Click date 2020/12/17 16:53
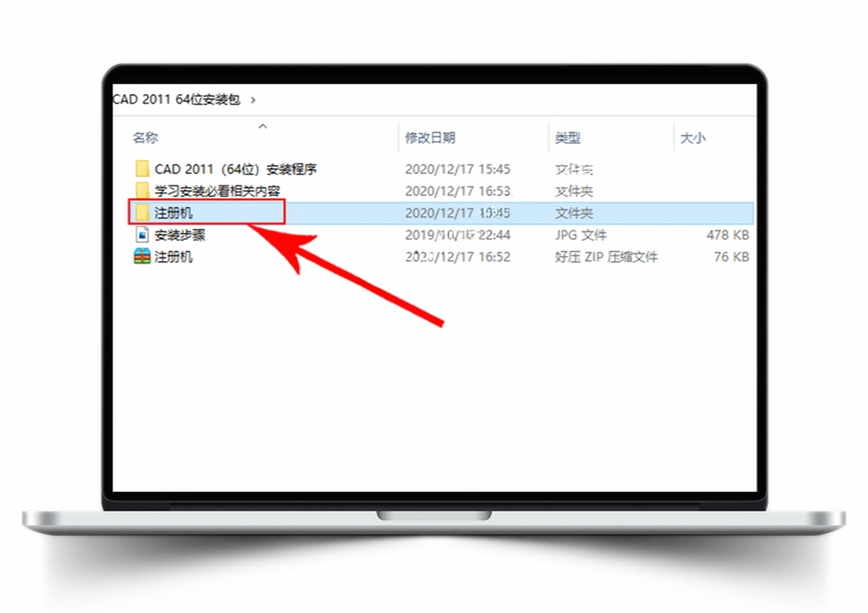 [458, 191]
